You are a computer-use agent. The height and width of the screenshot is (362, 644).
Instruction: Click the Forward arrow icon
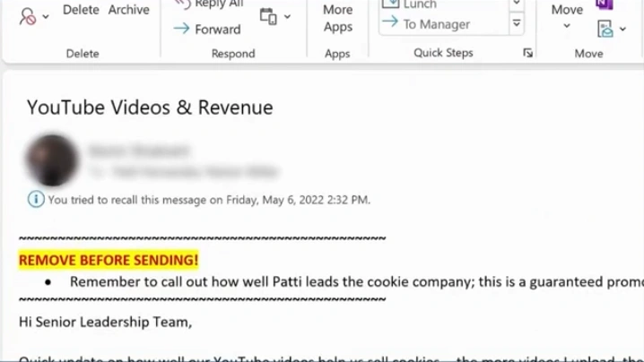181,29
